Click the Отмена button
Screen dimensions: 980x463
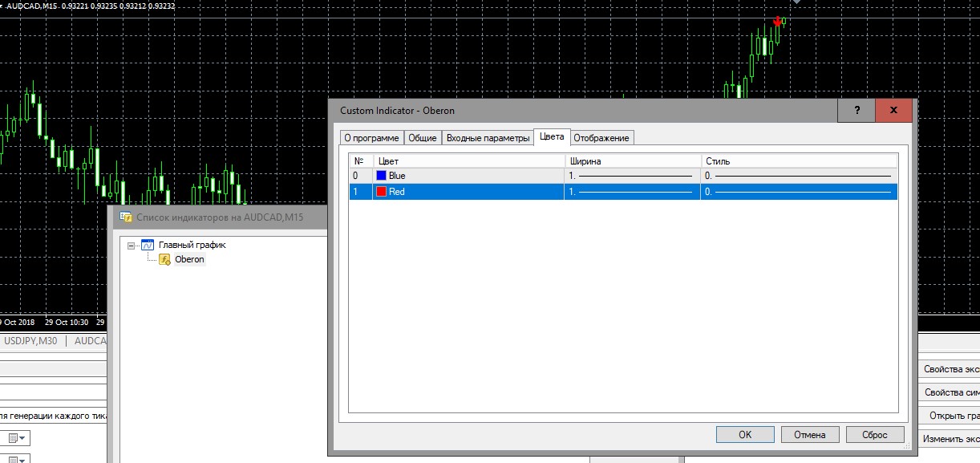coord(809,434)
